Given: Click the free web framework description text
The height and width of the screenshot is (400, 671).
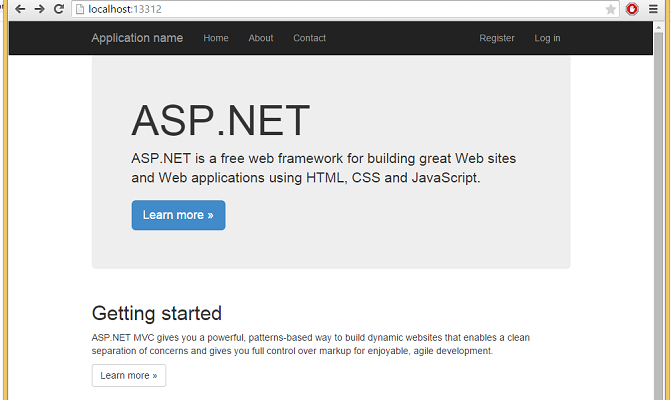Looking at the screenshot, I should point(323,168).
